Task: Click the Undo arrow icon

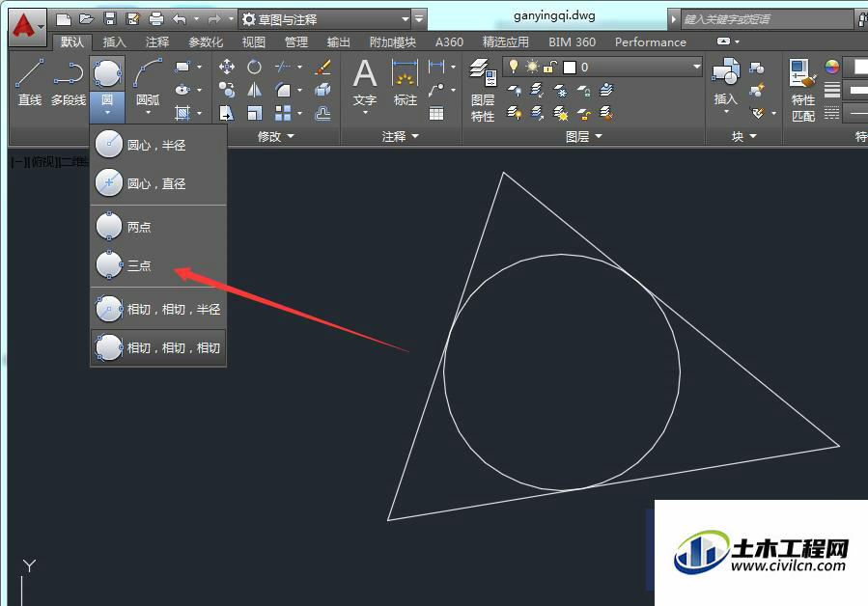Action: 180,20
